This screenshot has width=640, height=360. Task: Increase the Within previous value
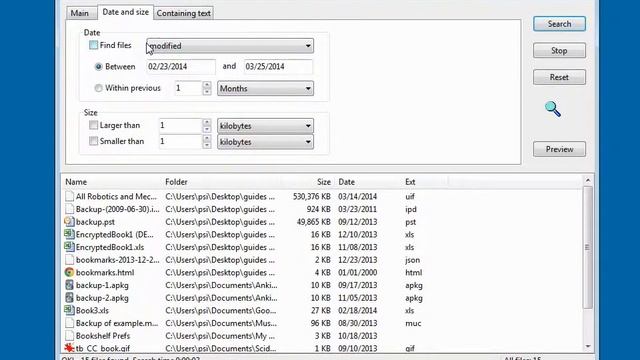(x=207, y=84)
